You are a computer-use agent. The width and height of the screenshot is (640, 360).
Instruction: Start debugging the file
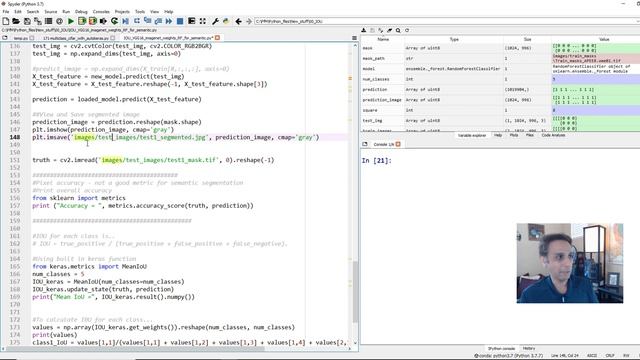click(x=125, y=21)
